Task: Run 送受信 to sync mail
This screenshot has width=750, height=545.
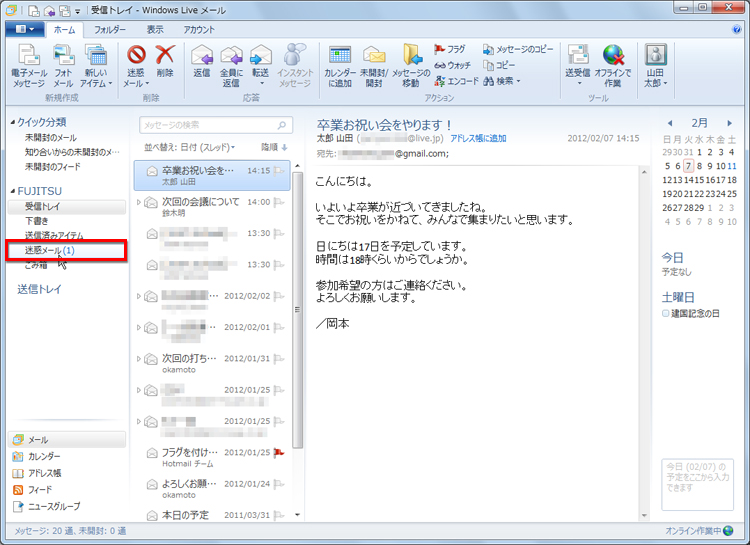Action: [578, 66]
